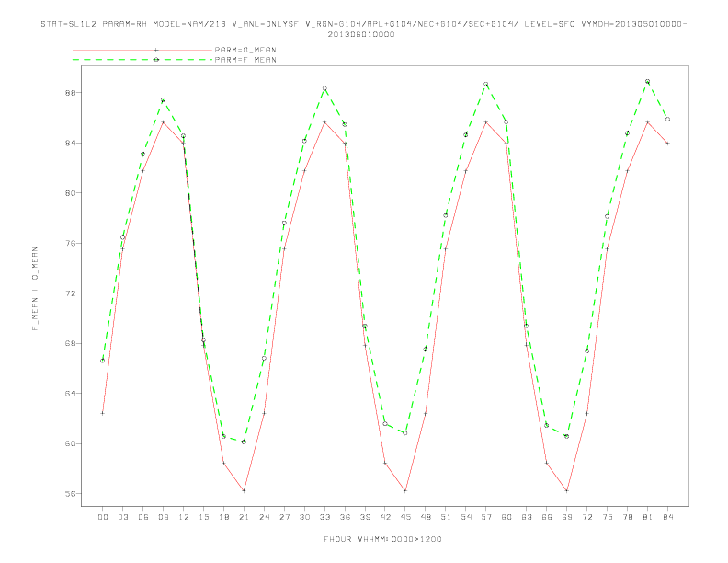Click the chart title line starting STAT-SL1L2
728x563 pixels.
coord(363,24)
